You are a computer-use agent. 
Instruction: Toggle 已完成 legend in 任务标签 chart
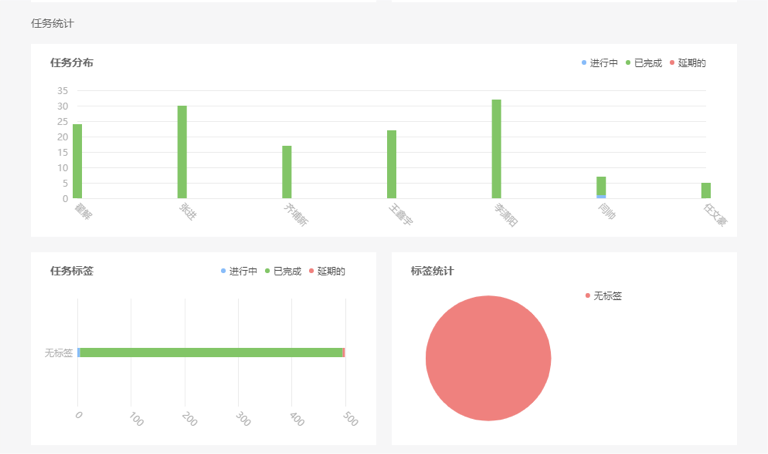tap(283, 271)
